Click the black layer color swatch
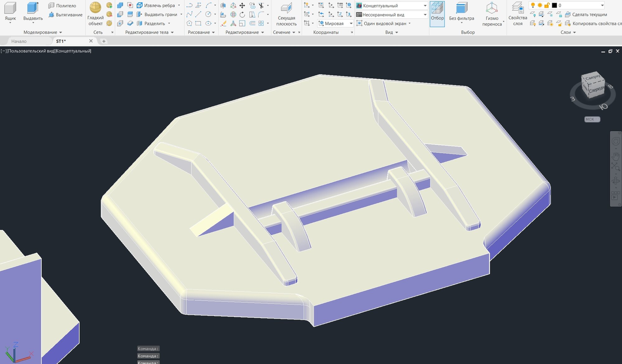Viewport: 622px width, 364px height. pyautogui.click(x=554, y=5)
